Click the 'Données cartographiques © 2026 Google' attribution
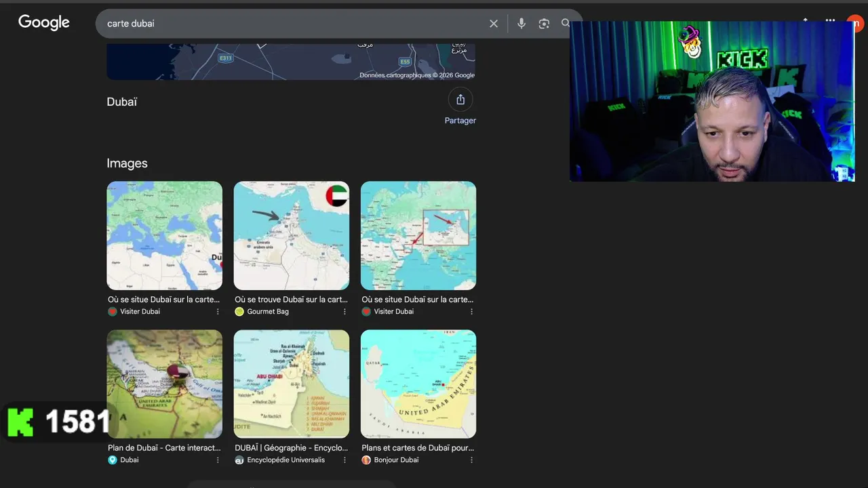This screenshot has height=488, width=868. tap(417, 75)
